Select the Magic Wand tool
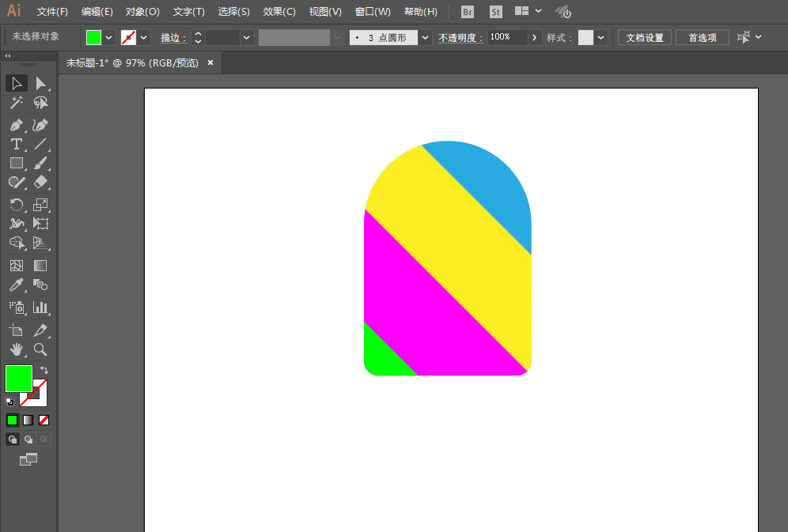 17,103
